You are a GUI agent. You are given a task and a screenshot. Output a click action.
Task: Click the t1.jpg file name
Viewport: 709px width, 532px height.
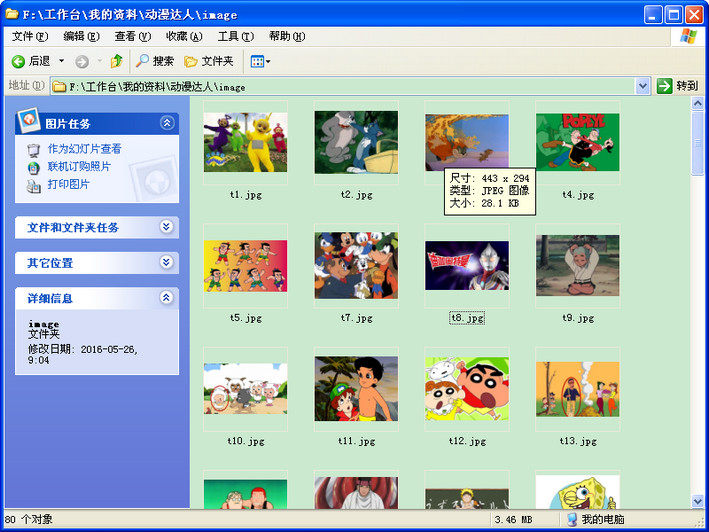(246, 195)
